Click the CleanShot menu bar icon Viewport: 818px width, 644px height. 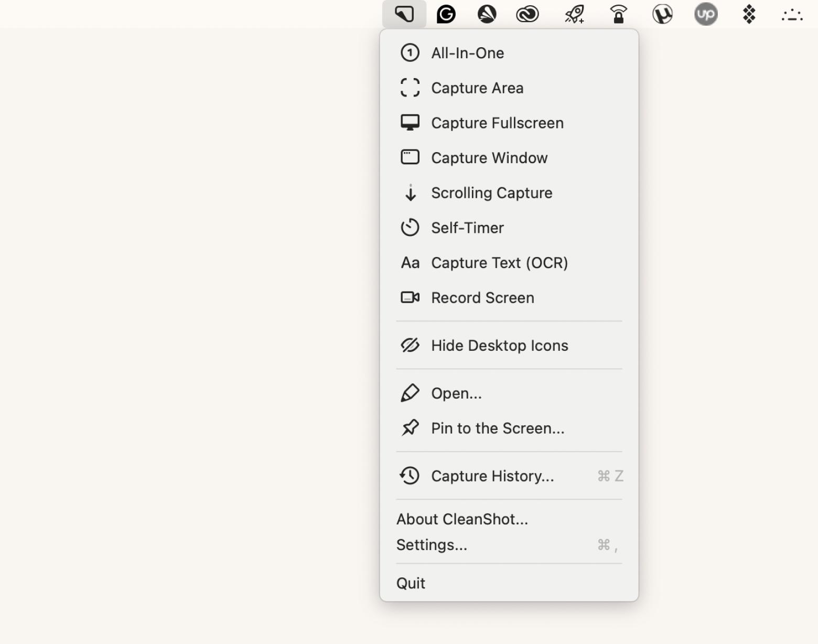(404, 14)
